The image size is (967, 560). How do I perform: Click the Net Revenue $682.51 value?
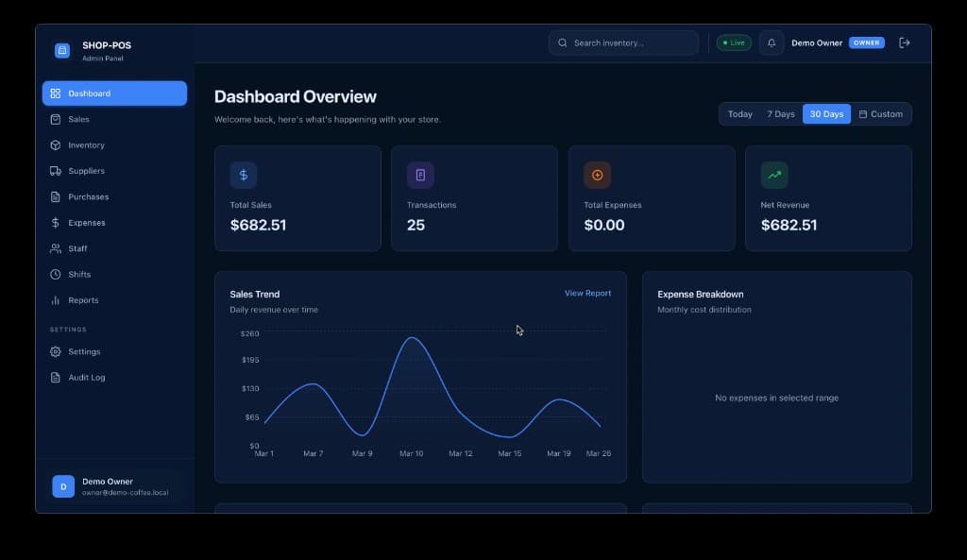[789, 225]
